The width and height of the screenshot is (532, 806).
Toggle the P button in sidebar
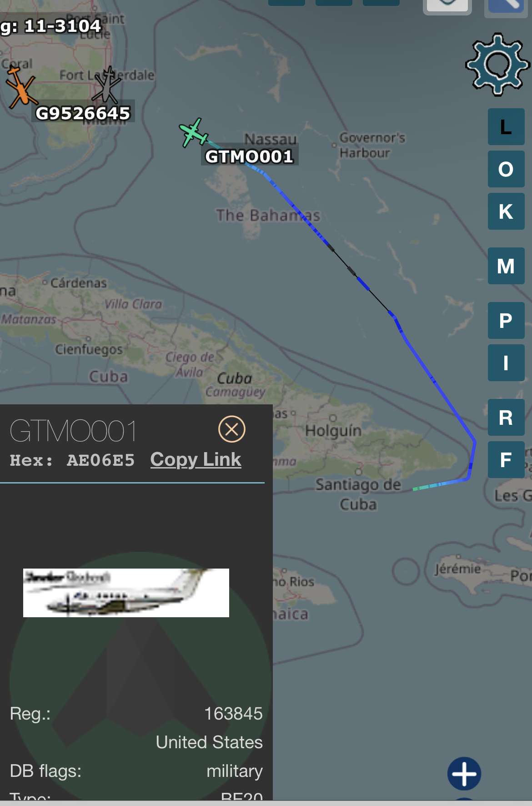[506, 321]
